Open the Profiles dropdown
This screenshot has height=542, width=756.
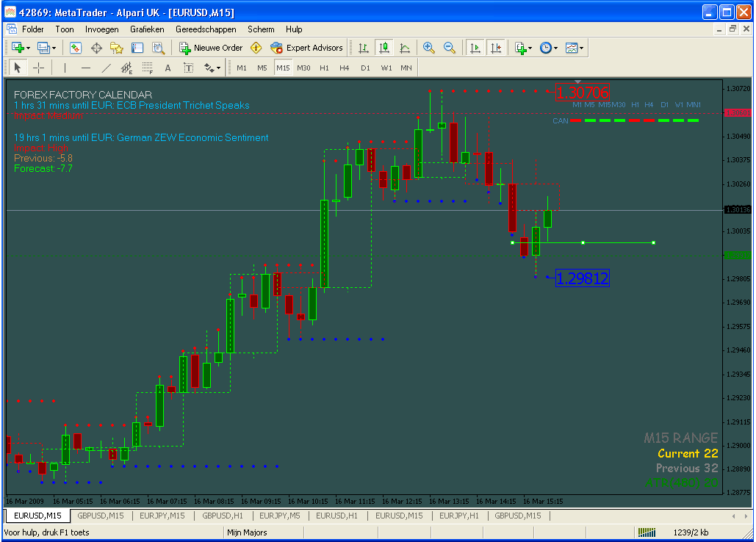[47, 48]
